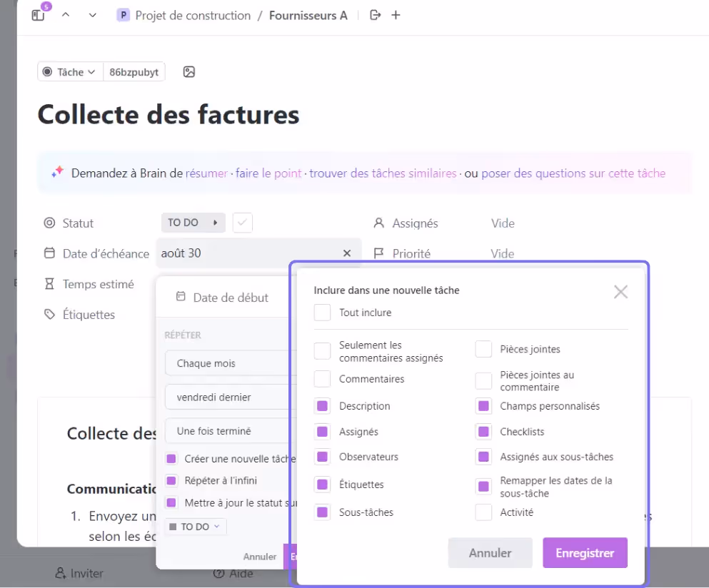709x588 pixels.
Task: Click the plus icon next to breadcrumb
Action: point(395,15)
